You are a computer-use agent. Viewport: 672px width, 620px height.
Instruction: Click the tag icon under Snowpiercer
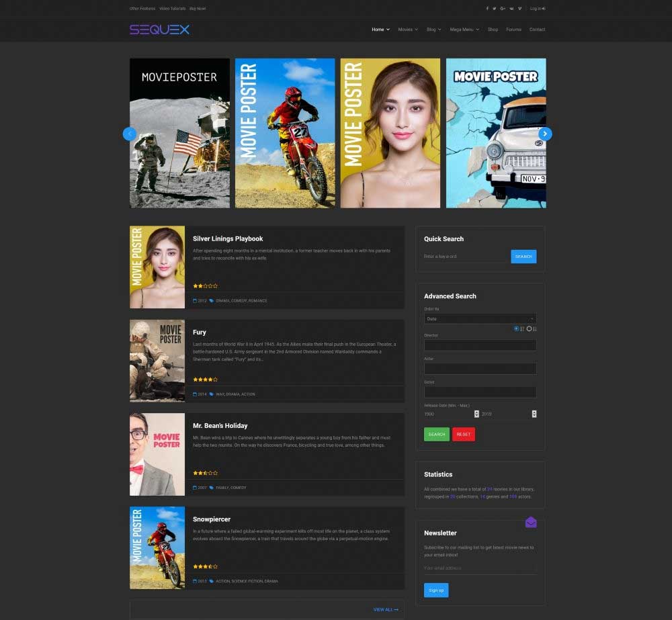point(211,582)
